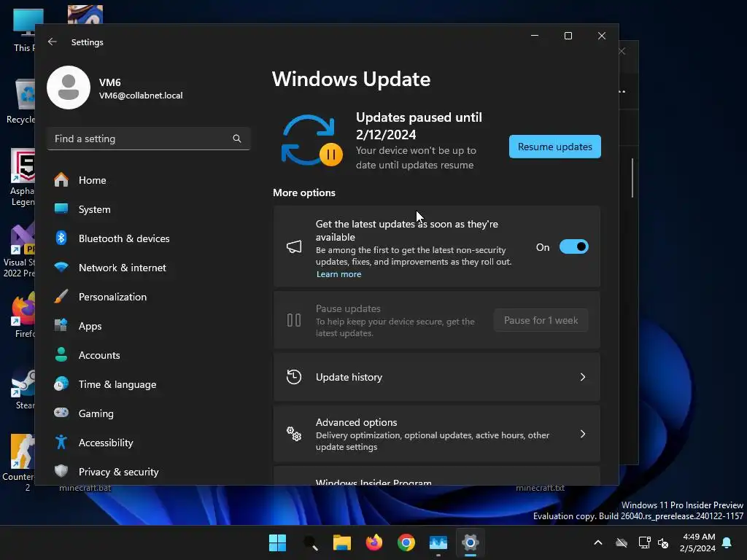
Task: Click the clock showing 4:49 AM
Action: (699, 537)
